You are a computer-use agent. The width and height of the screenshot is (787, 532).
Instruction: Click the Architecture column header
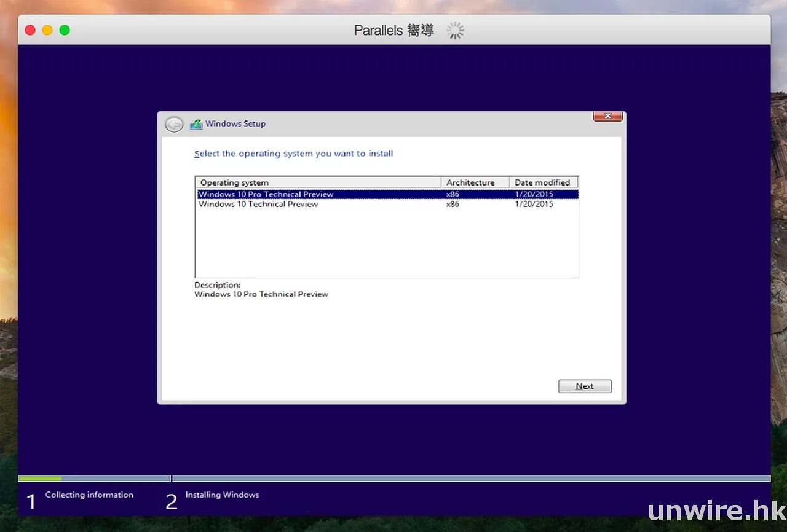click(x=475, y=182)
